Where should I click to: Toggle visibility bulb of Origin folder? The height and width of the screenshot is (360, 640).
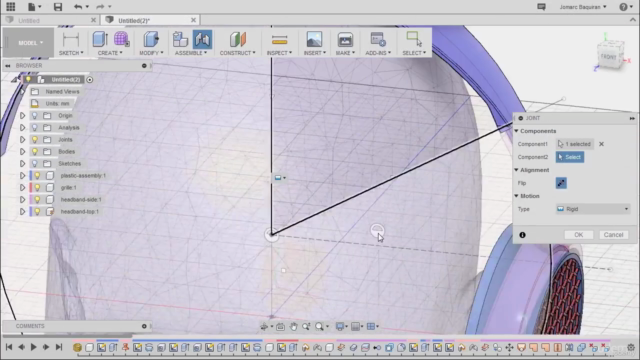pyautogui.click(x=35, y=116)
